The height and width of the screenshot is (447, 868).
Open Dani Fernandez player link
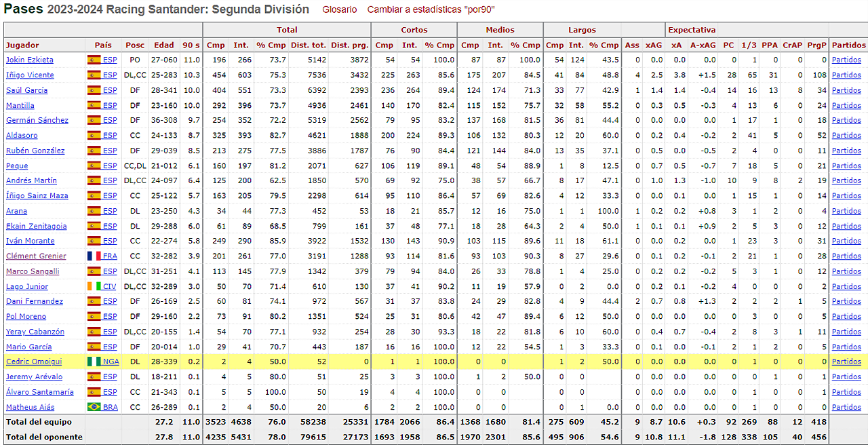click(x=35, y=301)
